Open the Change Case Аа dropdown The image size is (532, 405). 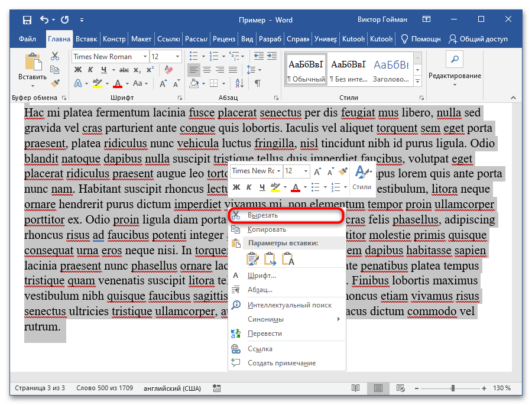tap(140, 83)
